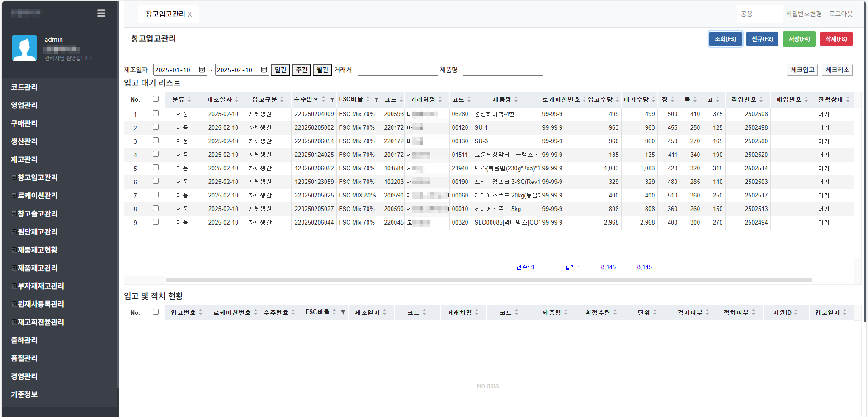
Task: Sort by 폭 column arrows
Action: click(x=695, y=99)
